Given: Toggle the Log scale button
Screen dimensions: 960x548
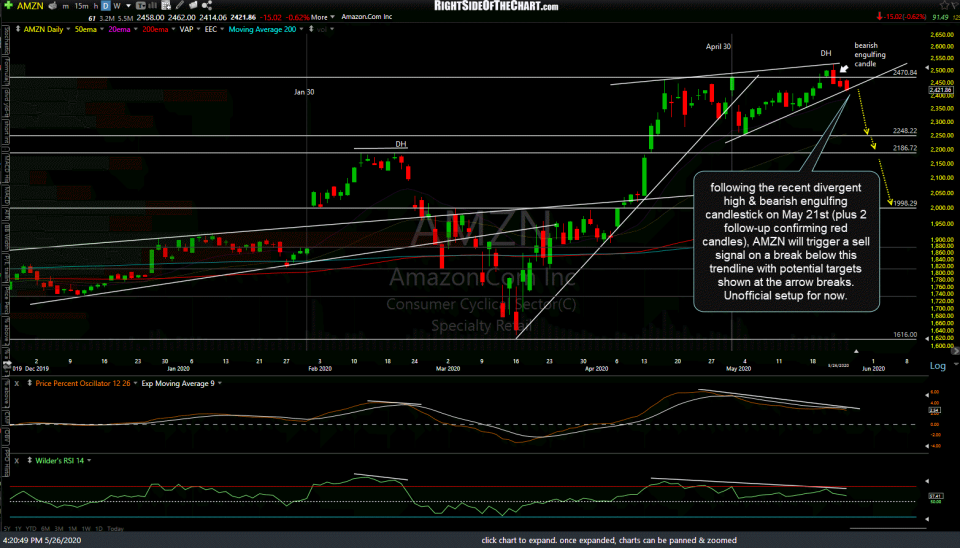Looking at the screenshot, I should pos(938,366).
